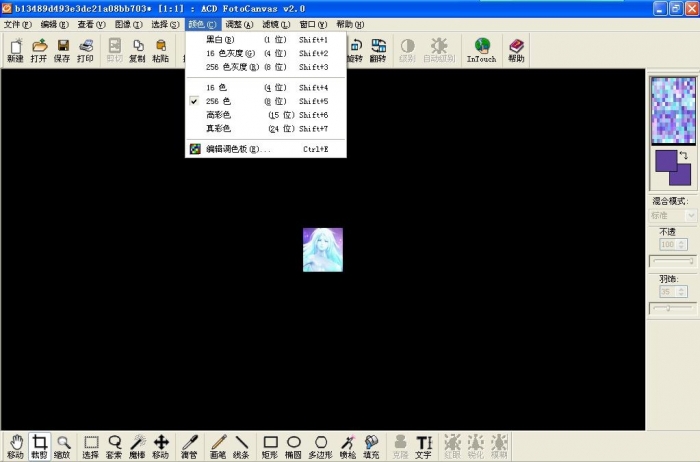The image size is (700, 462).
Task: Select the 矩形 (Rectangle) shape tool
Action: (270, 446)
